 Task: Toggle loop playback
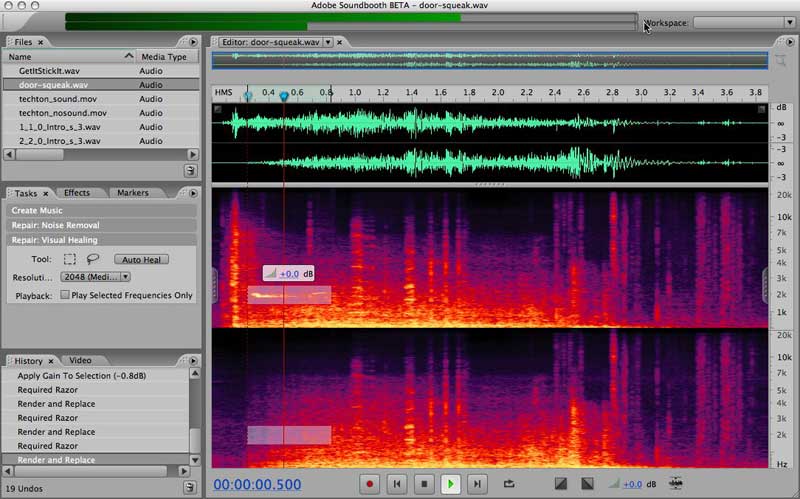[x=509, y=484]
